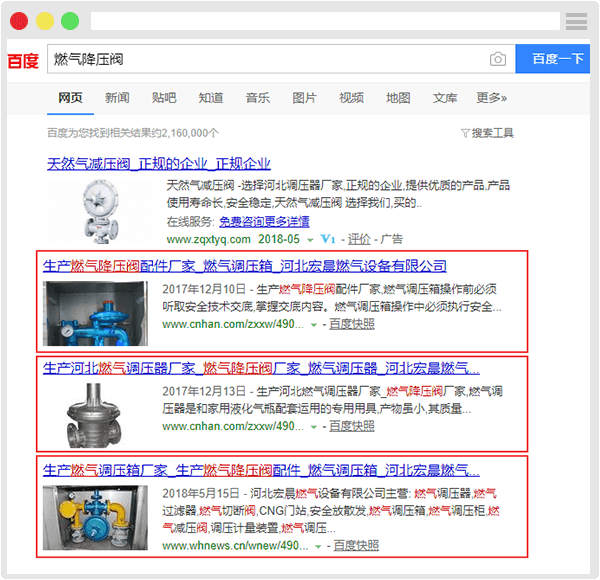Expand dropdown arrow after zqxtyq.com date
Image resolution: width=600 pixels, height=580 pixels.
coord(311,240)
